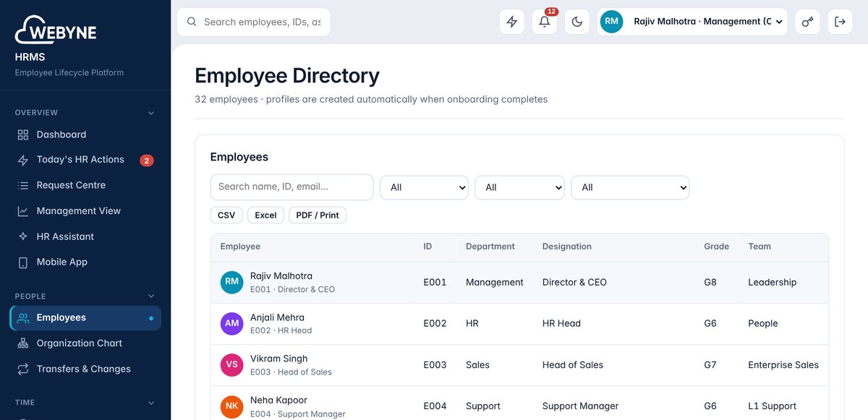The image size is (868, 420).
Task: Open the middle All filter dropdown
Action: click(x=519, y=187)
